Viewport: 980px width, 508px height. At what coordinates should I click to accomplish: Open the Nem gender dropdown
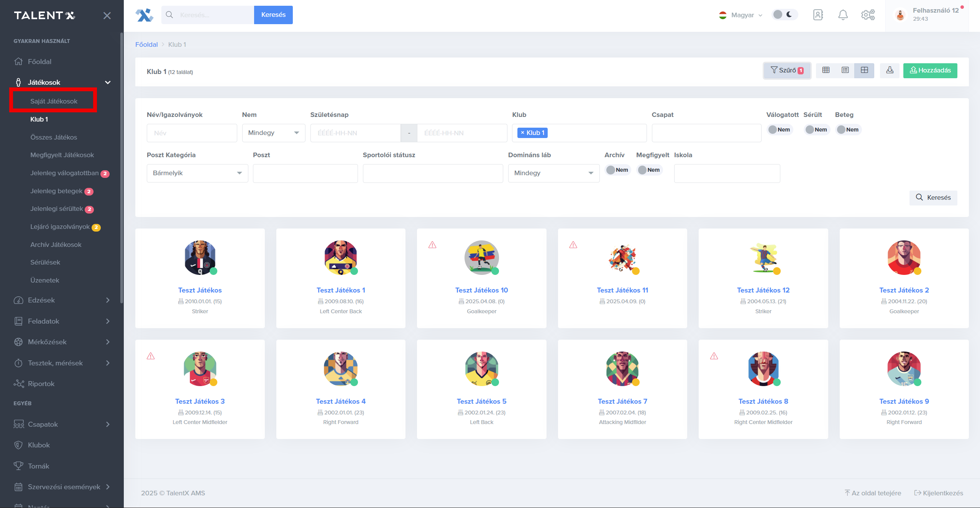pos(273,133)
